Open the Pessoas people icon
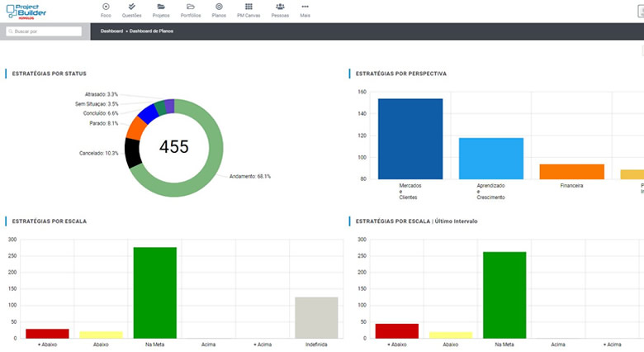The width and height of the screenshot is (644, 352). (x=280, y=7)
